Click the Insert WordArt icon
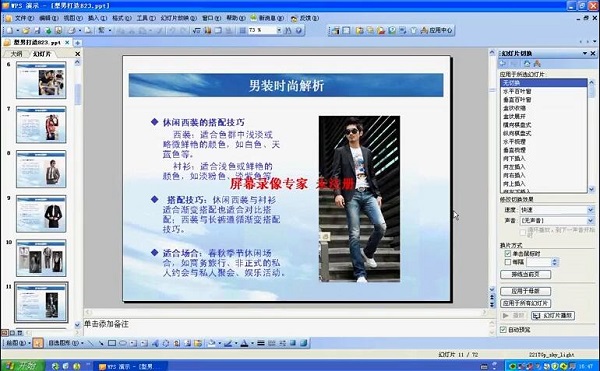The height and width of the screenshot is (371, 600). pos(155,343)
